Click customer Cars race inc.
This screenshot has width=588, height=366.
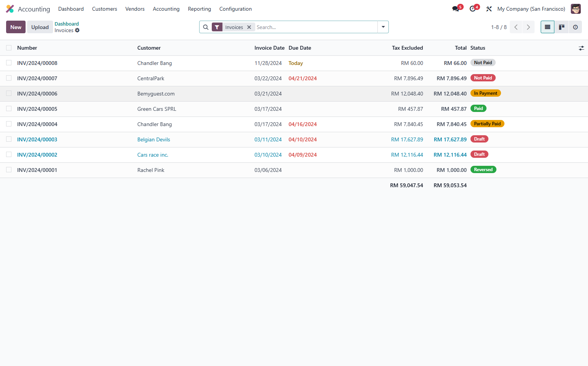coord(153,155)
